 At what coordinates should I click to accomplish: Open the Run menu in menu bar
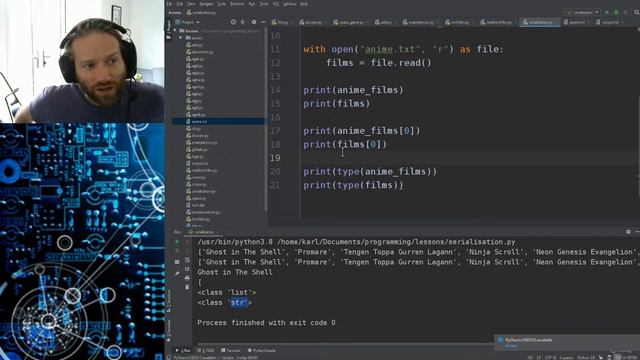[x=251, y=4]
